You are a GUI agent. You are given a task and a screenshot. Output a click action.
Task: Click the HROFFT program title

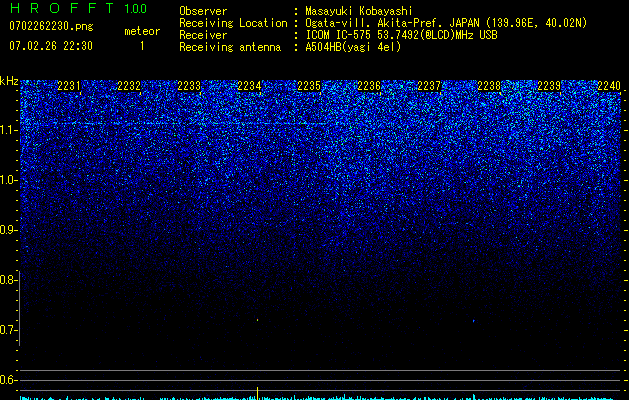(61, 8)
